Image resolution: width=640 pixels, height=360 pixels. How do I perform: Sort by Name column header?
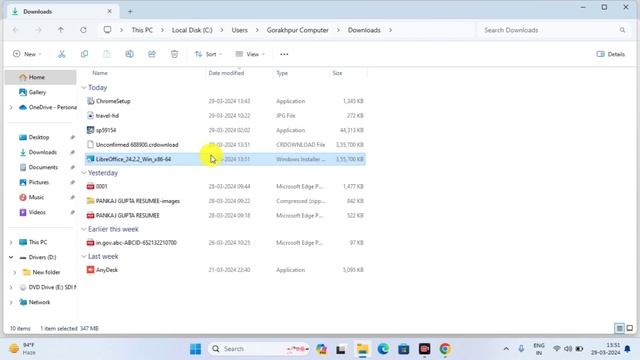[x=100, y=73]
